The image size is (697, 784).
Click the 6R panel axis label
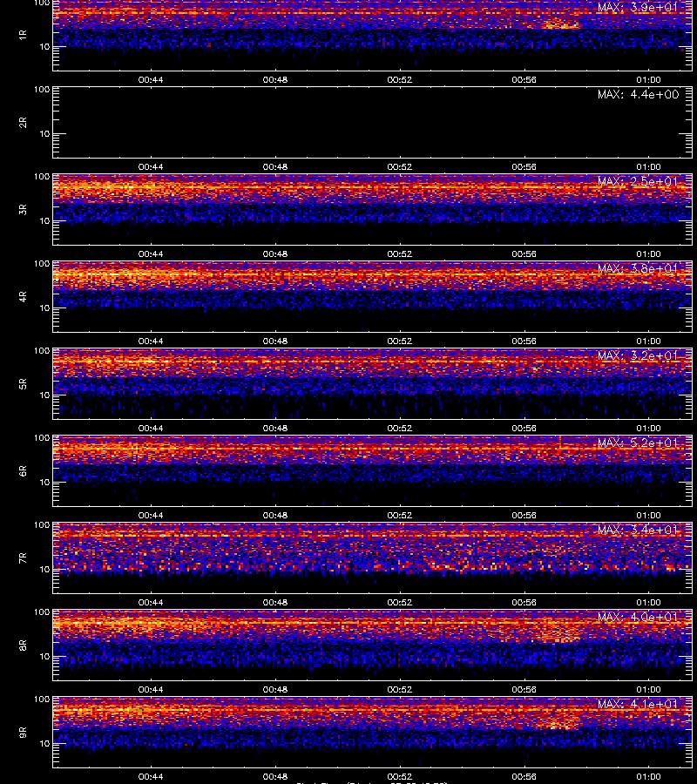[23, 471]
